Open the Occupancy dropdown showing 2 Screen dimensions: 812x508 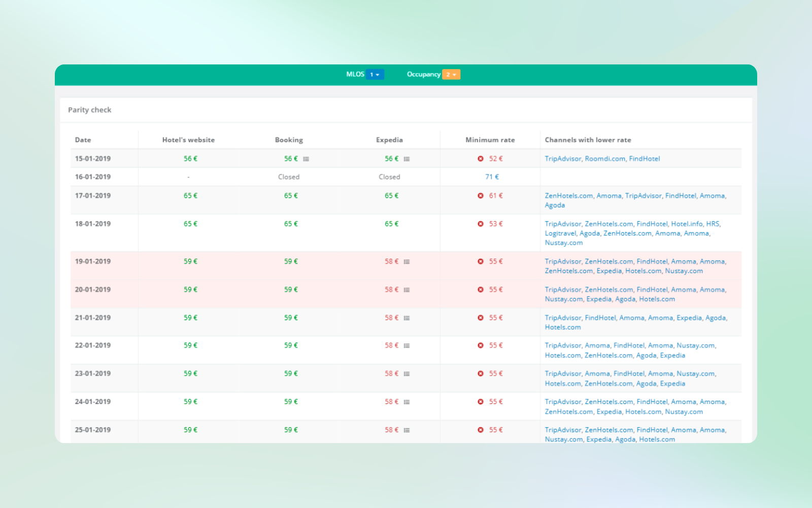click(451, 75)
